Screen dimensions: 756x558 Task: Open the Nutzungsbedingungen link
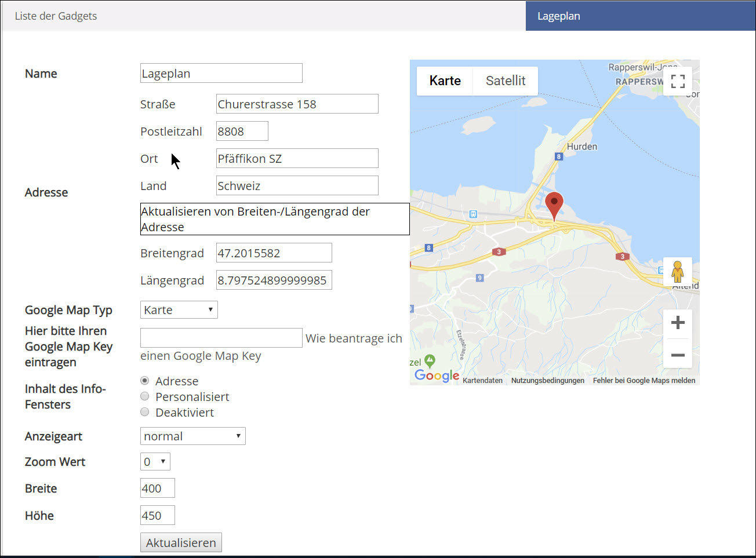(548, 381)
